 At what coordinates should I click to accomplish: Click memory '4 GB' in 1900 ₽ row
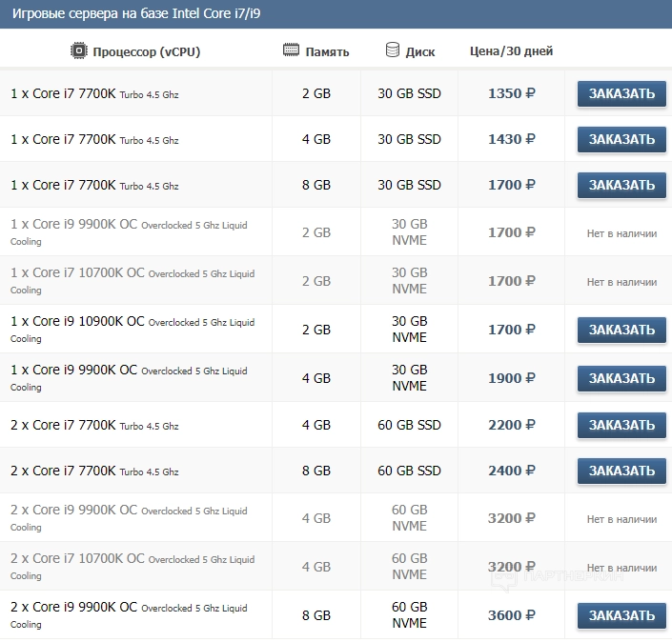click(x=316, y=378)
